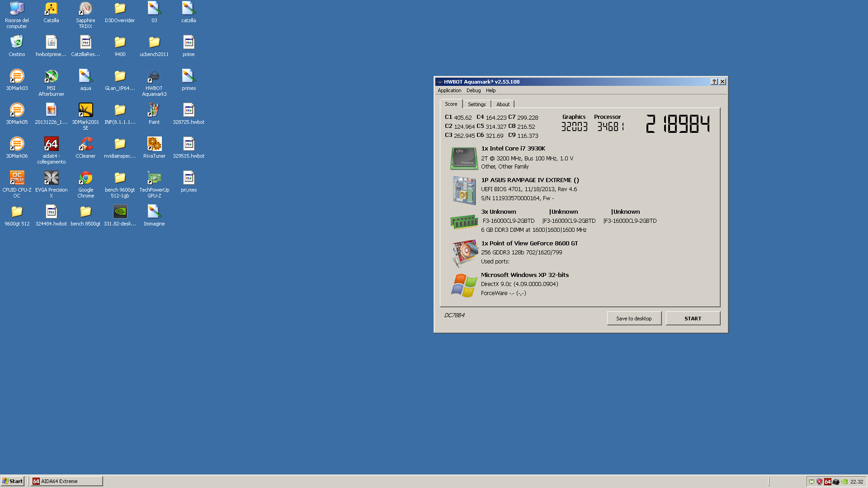Select the 328725.hwbot file
Viewport: 868px width, 488px height.
coord(189,113)
